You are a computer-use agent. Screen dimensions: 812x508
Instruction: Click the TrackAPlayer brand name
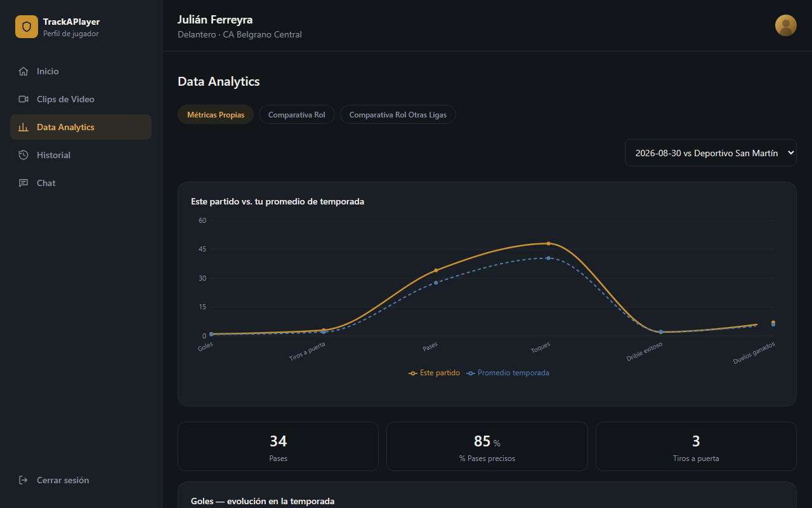tap(72, 22)
